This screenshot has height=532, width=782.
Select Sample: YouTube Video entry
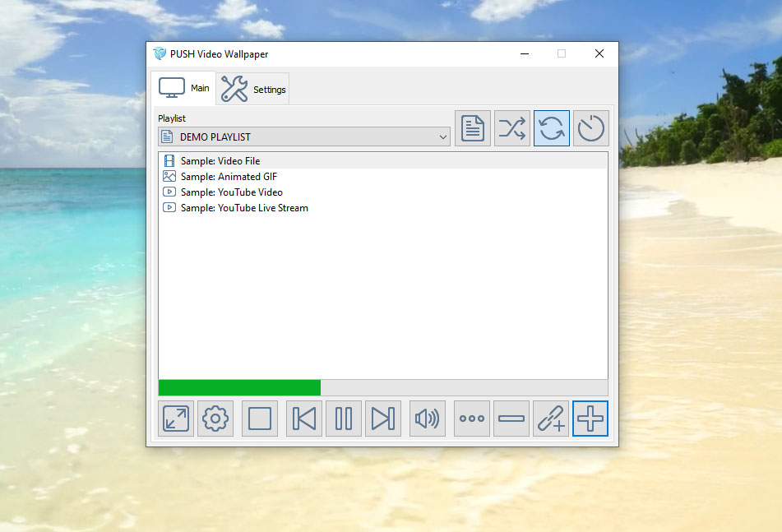click(231, 192)
